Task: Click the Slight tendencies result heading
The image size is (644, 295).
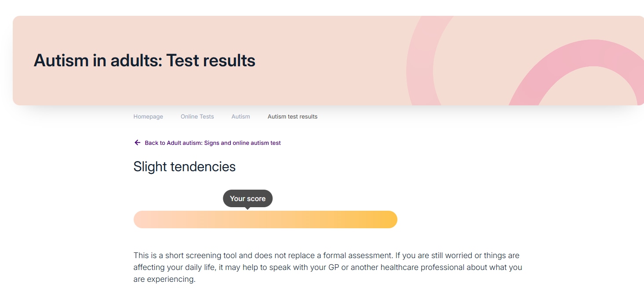Action: point(185,167)
